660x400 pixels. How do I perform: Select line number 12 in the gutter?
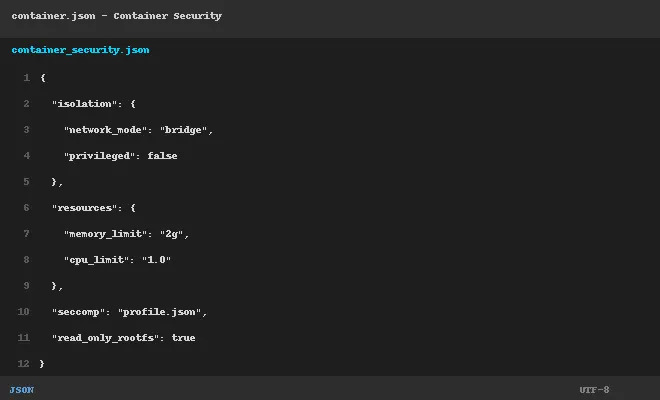[x=24, y=363]
